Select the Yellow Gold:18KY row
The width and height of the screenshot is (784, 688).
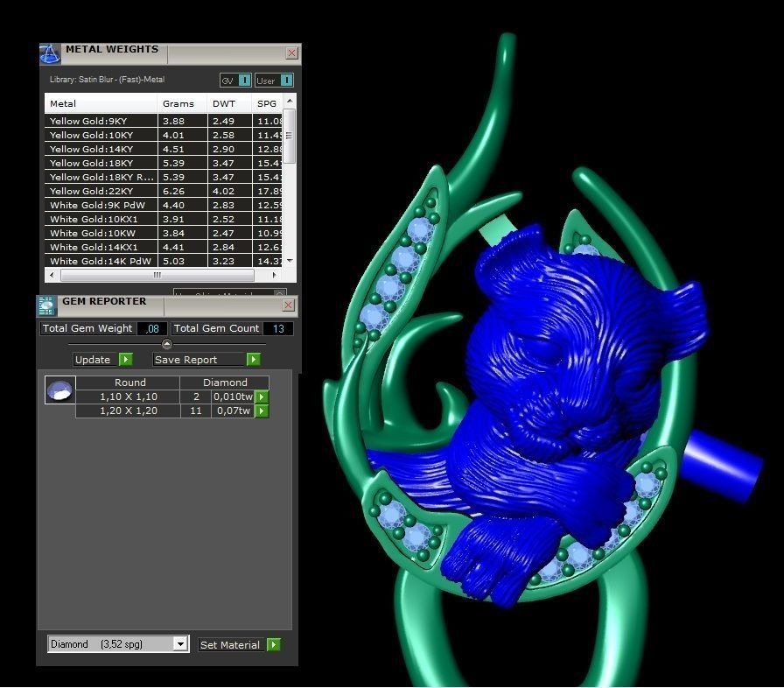164,163
